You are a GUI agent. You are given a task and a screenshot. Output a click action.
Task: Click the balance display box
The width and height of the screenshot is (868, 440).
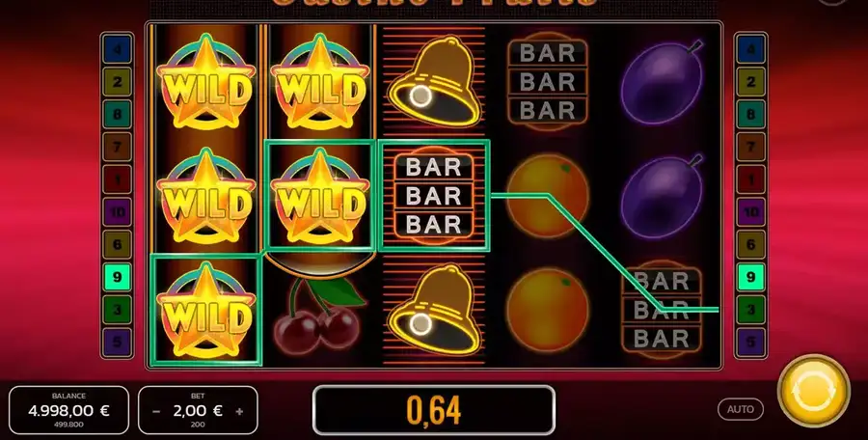tap(69, 410)
